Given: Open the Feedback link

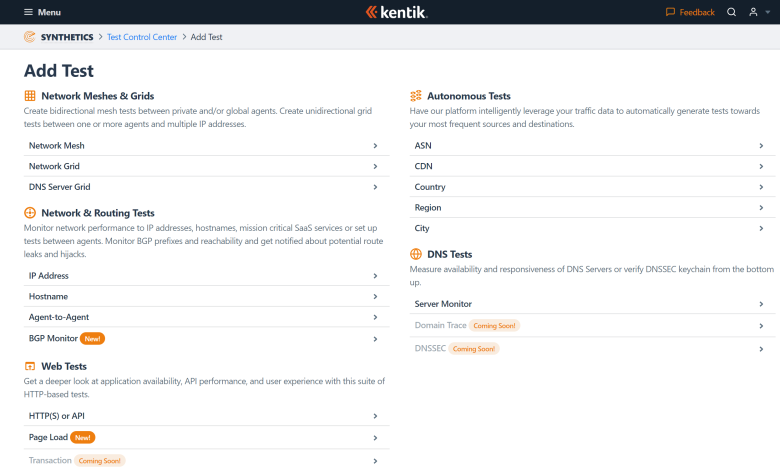Looking at the screenshot, I should click(690, 12).
